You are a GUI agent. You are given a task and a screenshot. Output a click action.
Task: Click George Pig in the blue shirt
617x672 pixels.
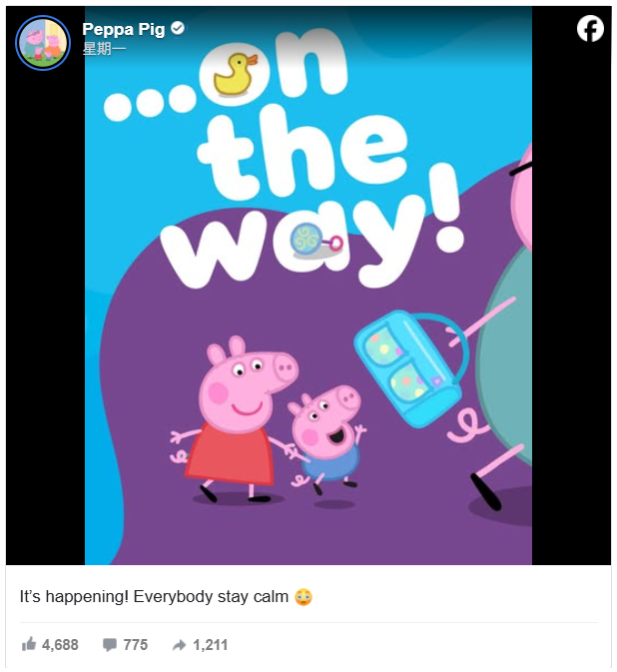(x=327, y=439)
